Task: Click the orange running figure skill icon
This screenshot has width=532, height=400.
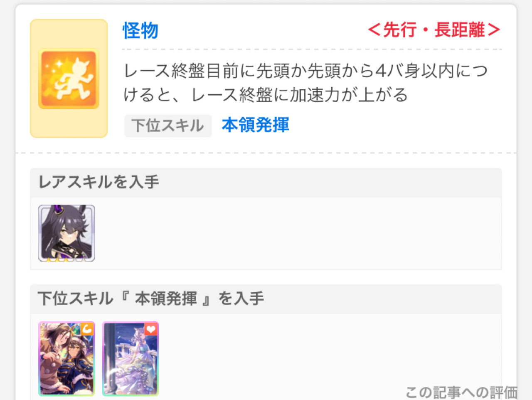Action: tap(69, 79)
